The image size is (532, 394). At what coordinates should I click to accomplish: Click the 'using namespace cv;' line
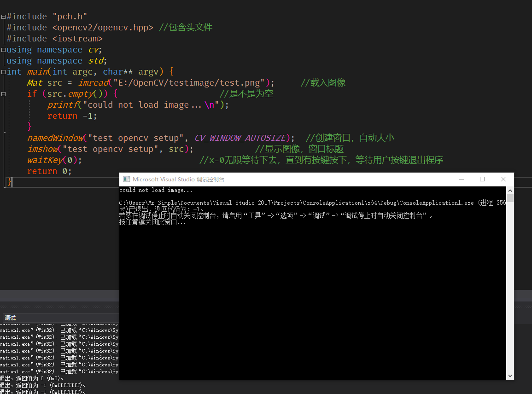tap(54, 50)
